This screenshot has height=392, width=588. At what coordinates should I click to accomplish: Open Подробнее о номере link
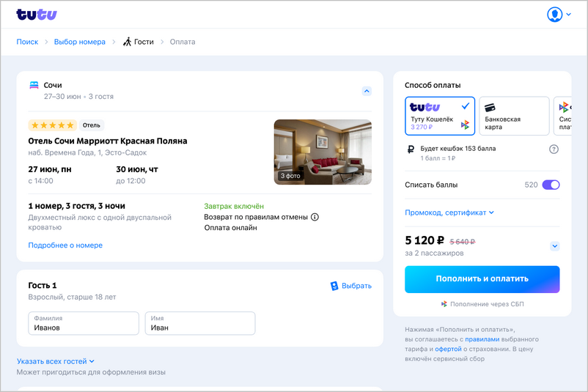point(65,245)
